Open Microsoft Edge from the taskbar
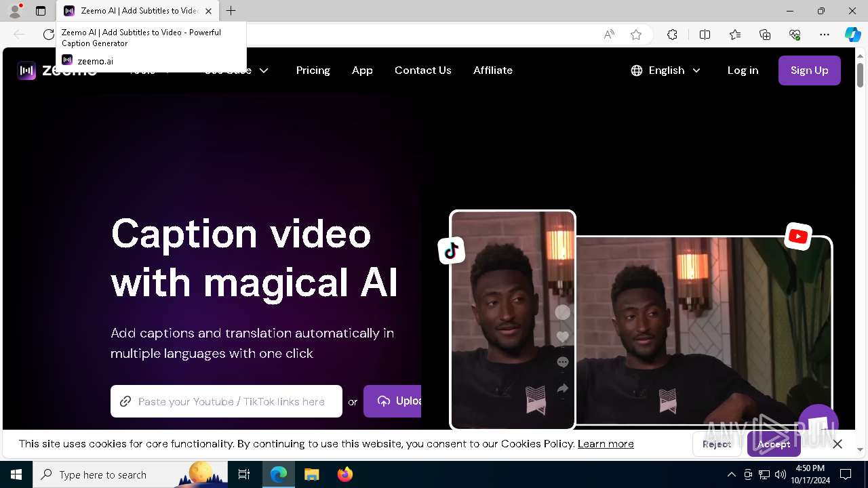 [x=279, y=474]
